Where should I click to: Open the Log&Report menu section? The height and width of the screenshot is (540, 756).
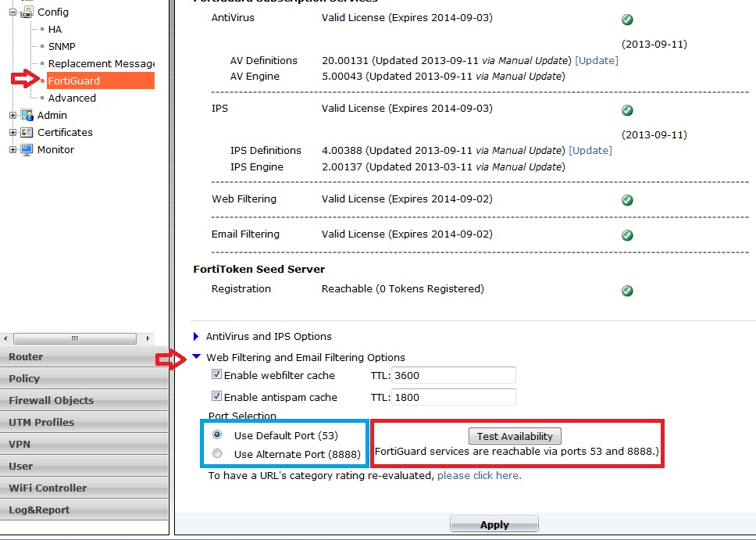coord(84,510)
